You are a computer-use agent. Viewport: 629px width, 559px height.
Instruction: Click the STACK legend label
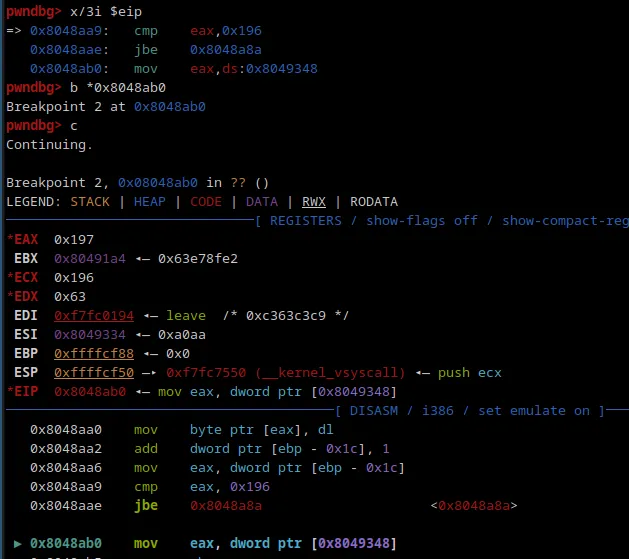pos(90,202)
